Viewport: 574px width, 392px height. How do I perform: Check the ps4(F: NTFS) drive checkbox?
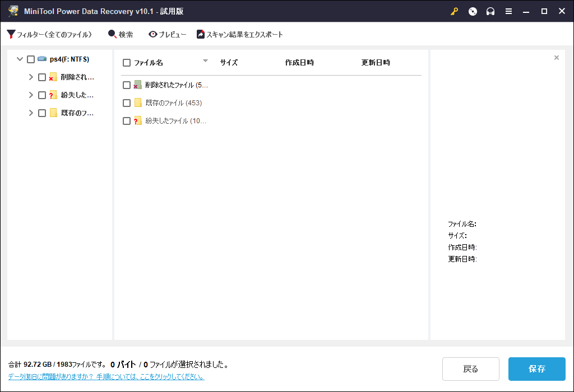point(31,59)
